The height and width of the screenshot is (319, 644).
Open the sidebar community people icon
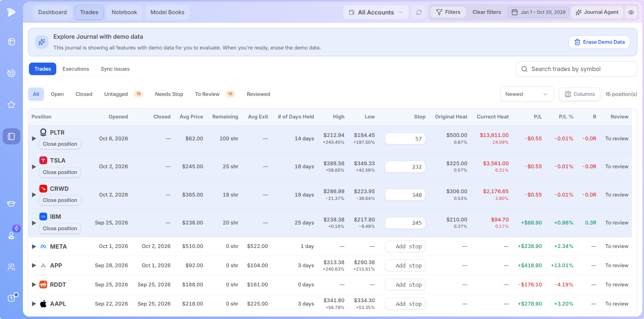[x=11, y=267]
